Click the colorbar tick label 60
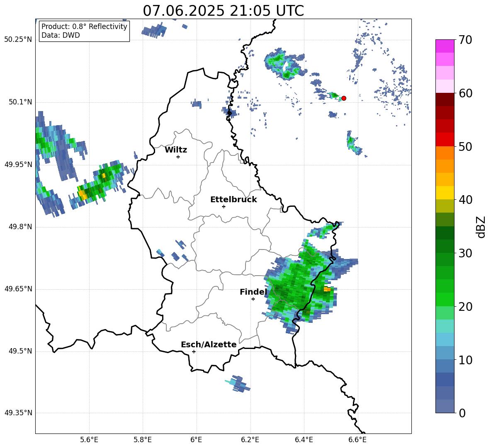 point(465,93)
